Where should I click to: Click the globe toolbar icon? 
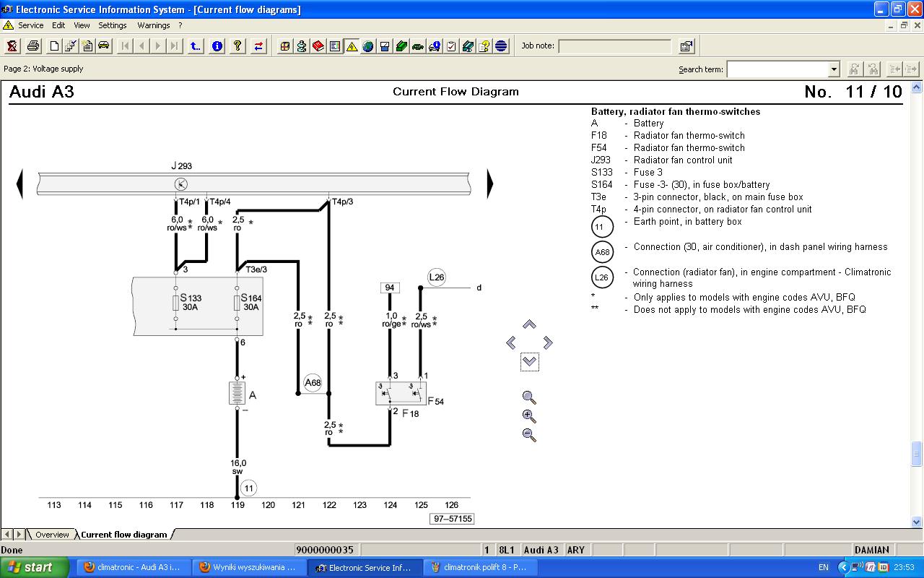[368, 46]
